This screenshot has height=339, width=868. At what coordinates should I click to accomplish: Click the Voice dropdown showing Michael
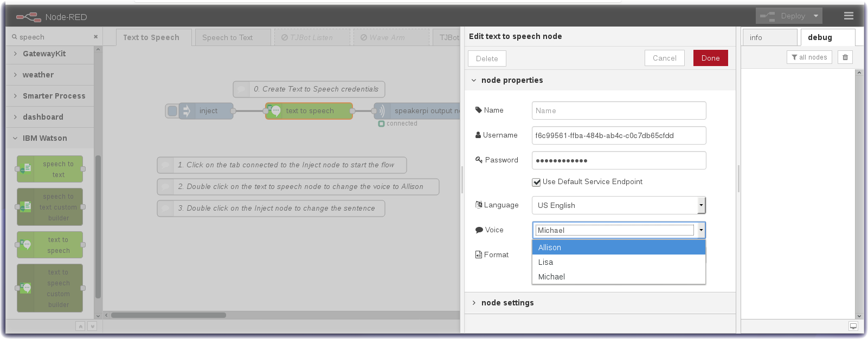click(x=619, y=230)
